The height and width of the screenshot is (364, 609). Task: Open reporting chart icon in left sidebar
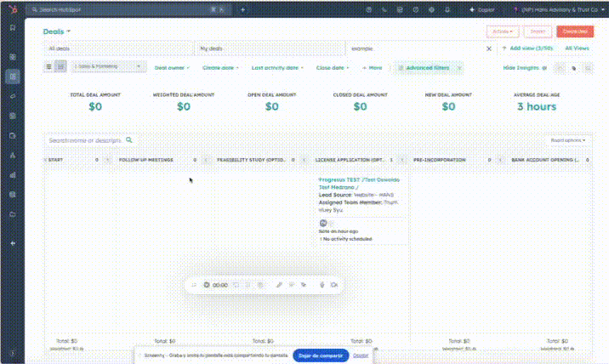[13, 175]
